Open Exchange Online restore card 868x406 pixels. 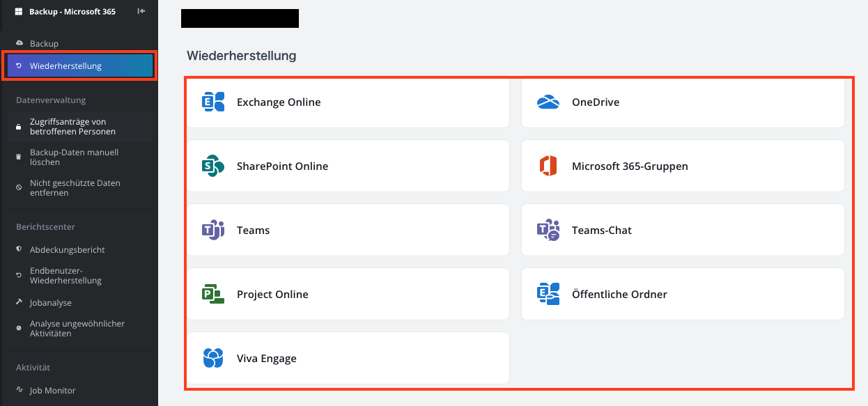pos(348,102)
